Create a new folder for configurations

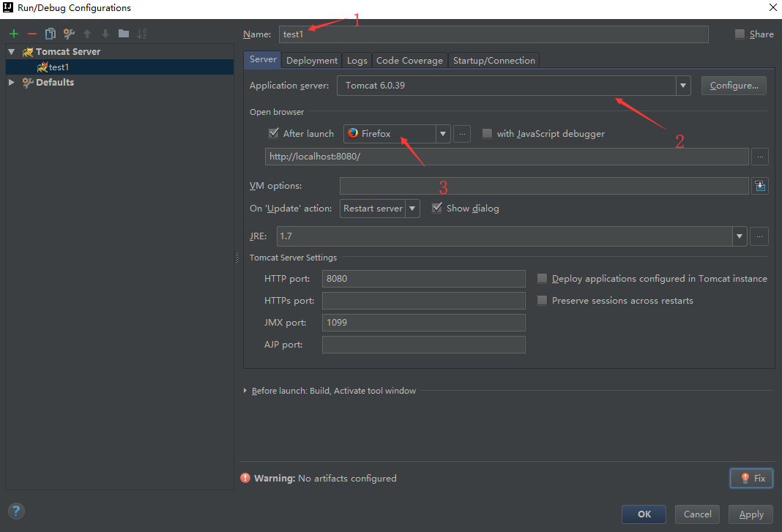pos(124,34)
